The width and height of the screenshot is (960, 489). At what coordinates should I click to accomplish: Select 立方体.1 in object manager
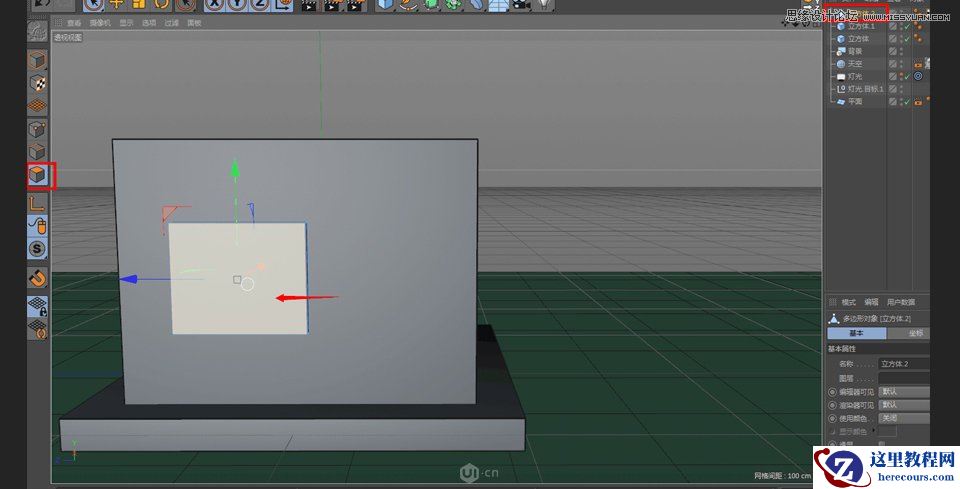pos(861,26)
